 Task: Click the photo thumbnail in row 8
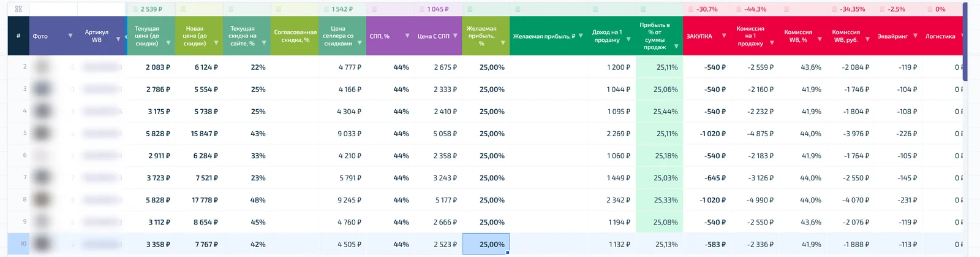click(x=42, y=200)
